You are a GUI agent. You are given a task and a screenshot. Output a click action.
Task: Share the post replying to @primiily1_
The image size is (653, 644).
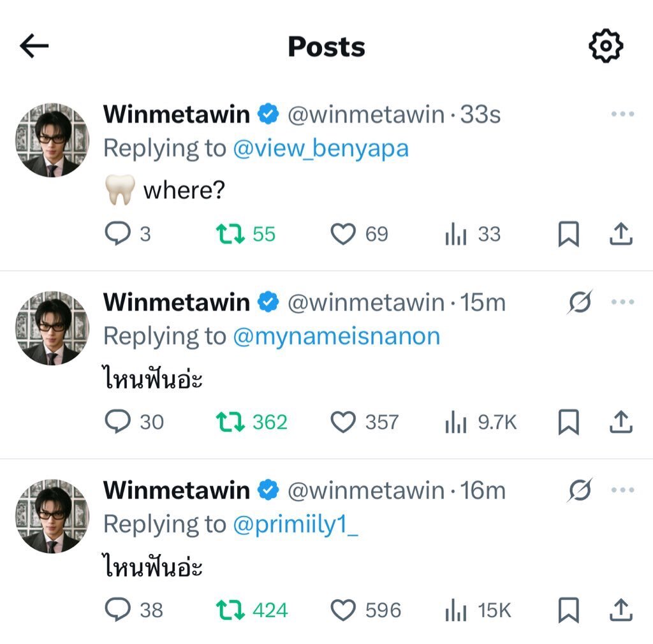click(x=620, y=611)
